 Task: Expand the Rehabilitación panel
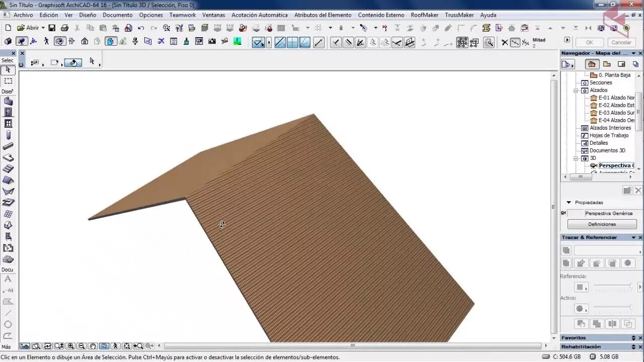633,347
